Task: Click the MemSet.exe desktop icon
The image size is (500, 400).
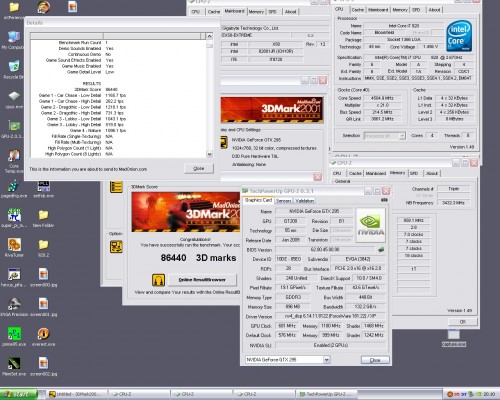Action: click(x=14, y=363)
